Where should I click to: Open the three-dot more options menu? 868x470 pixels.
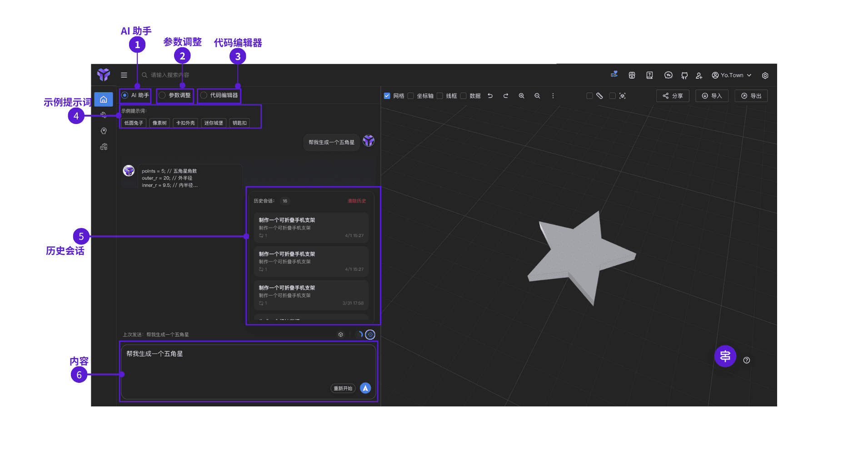point(553,96)
